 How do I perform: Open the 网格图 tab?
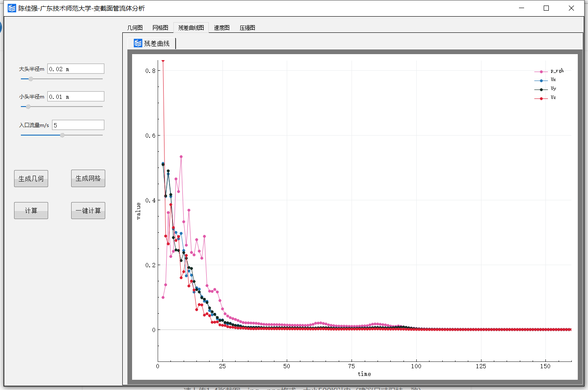point(160,28)
